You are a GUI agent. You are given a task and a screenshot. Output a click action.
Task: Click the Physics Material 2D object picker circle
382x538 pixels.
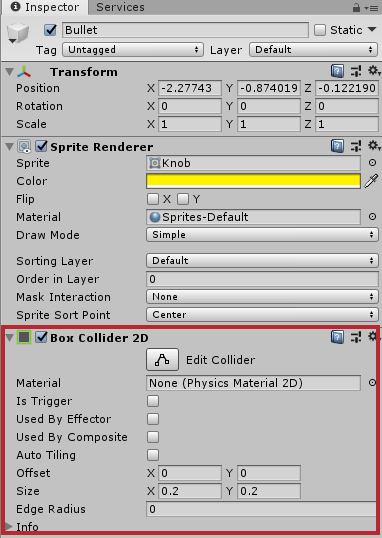pos(372,383)
